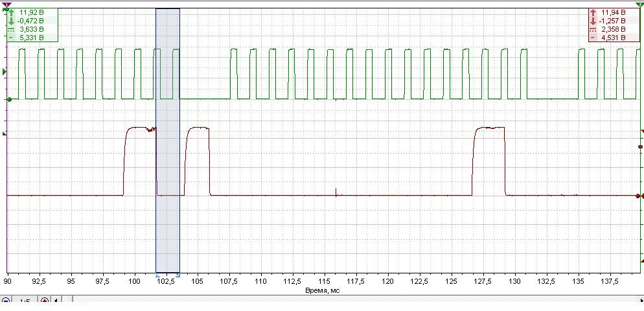Click time axis label 90
This screenshot has height=311, width=644.
point(7,281)
